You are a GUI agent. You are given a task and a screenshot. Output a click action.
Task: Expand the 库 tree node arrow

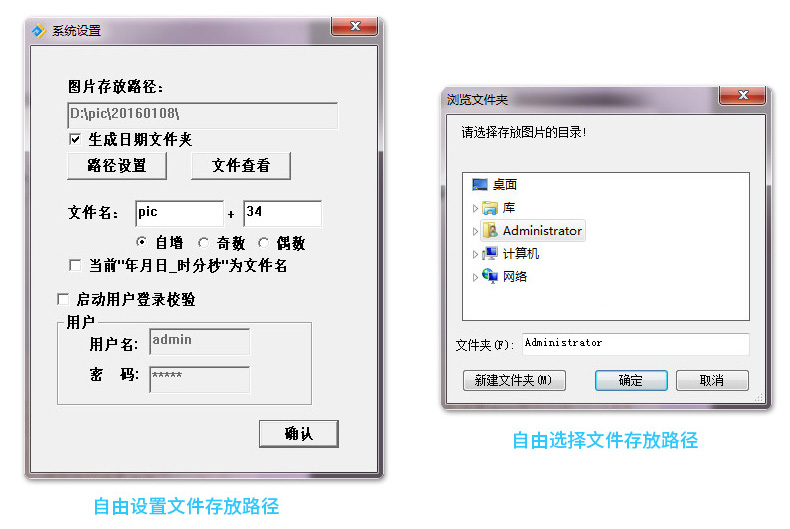tap(475, 208)
